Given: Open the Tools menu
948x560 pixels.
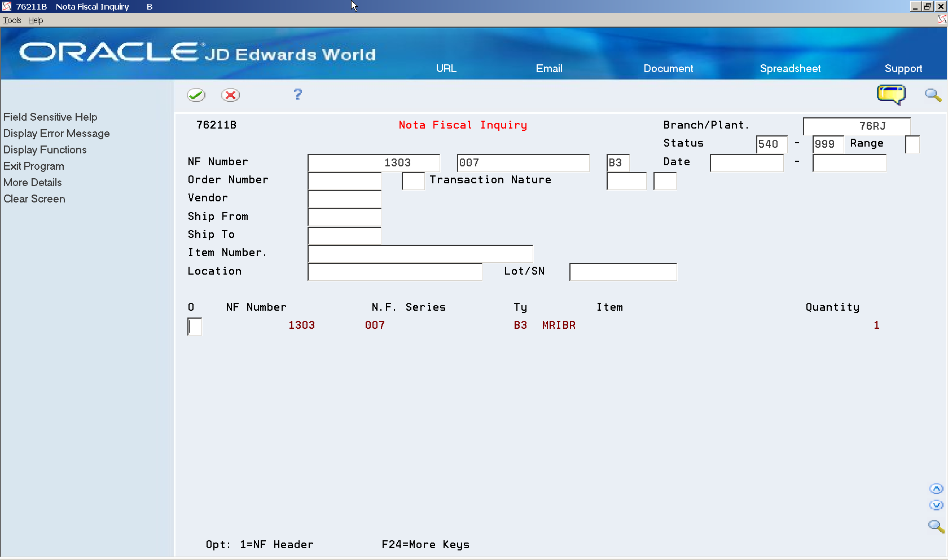Looking at the screenshot, I should pyautogui.click(x=12, y=20).
